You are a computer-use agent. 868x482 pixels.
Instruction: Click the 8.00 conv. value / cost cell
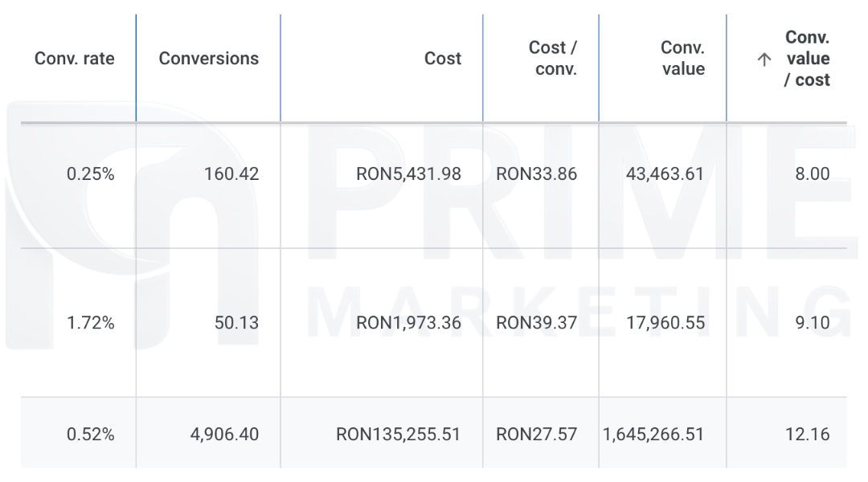click(812, 174)
